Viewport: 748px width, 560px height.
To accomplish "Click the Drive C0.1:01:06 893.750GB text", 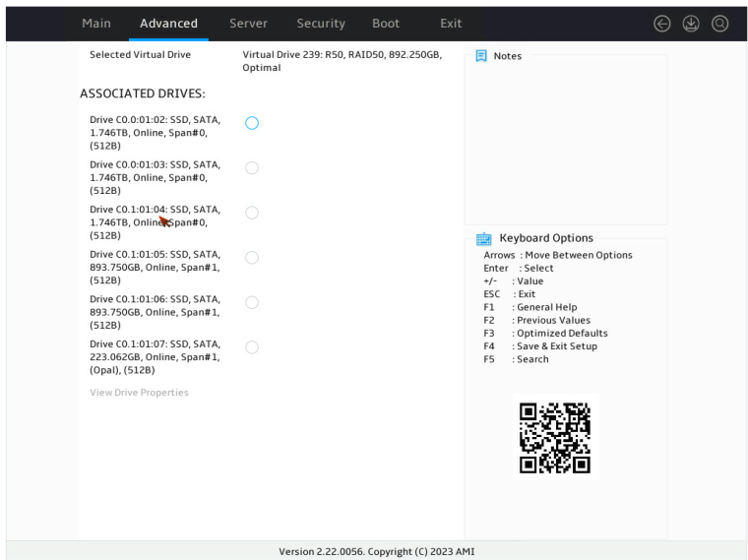I will (156, 312).
